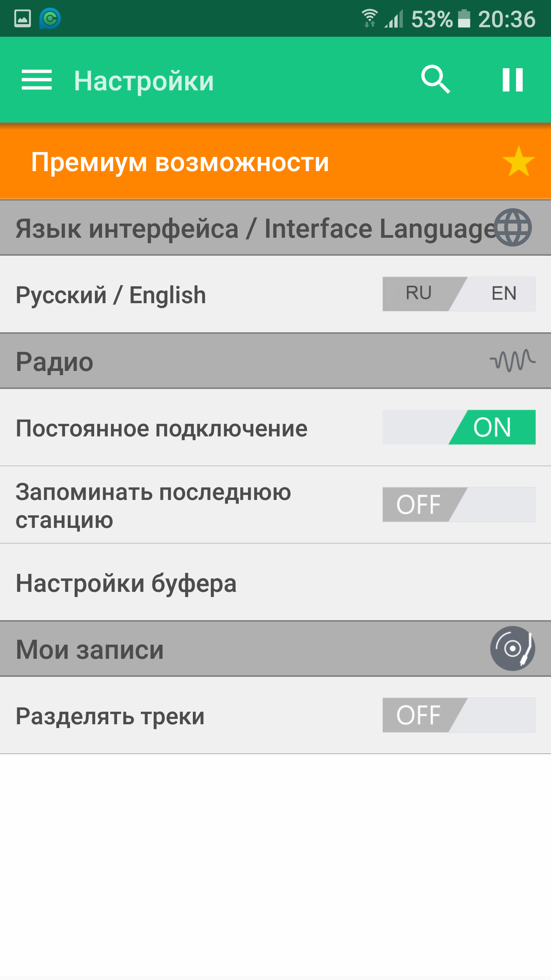Tap the battery indicator in status bar
Image resolution: width=551 pixels, height=980 pixels.
click(464, 18)
